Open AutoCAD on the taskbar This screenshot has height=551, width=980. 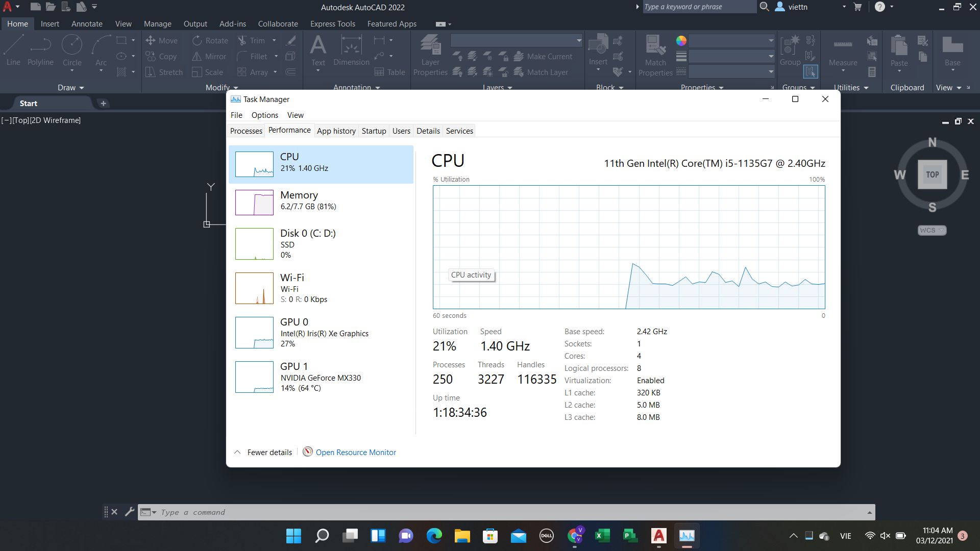tap(658, 536)
